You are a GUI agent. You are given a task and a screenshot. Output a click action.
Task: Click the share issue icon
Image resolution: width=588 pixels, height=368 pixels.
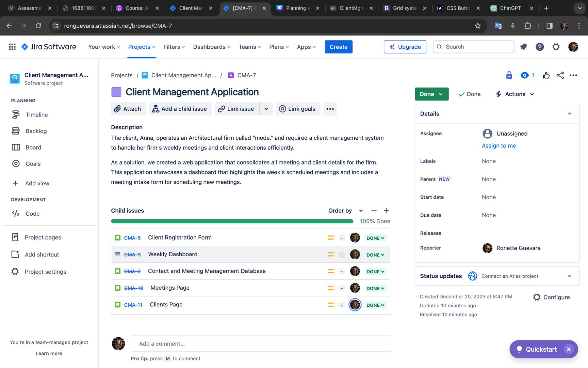click(560, 75)
